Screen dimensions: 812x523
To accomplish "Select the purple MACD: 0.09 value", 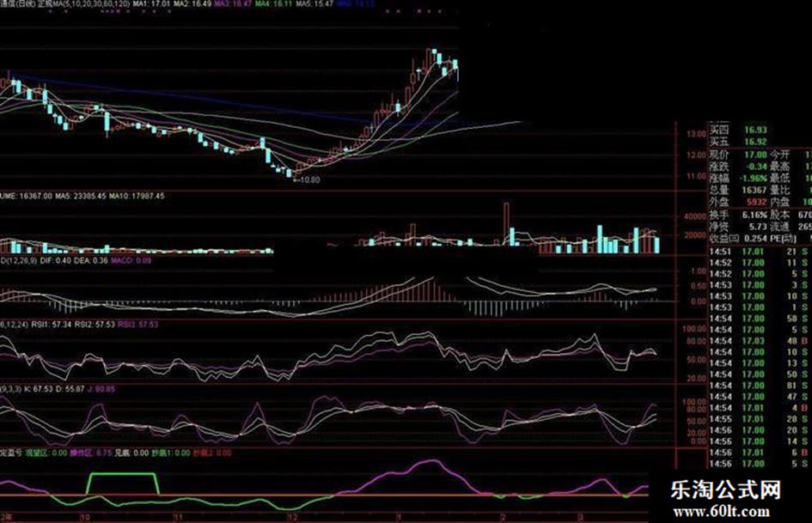I will point(131,260).
